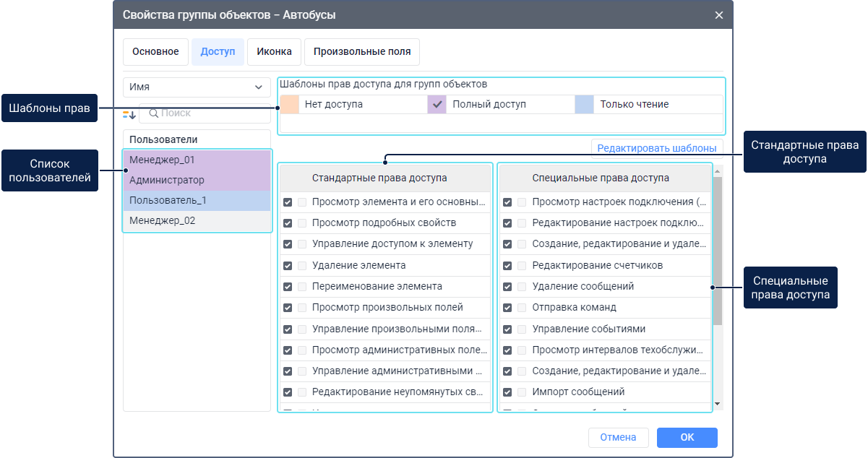Image resolution: width=868 pixels, height=458 pixels.
Task: Click the sort order icon beside search
Action: 129,114
